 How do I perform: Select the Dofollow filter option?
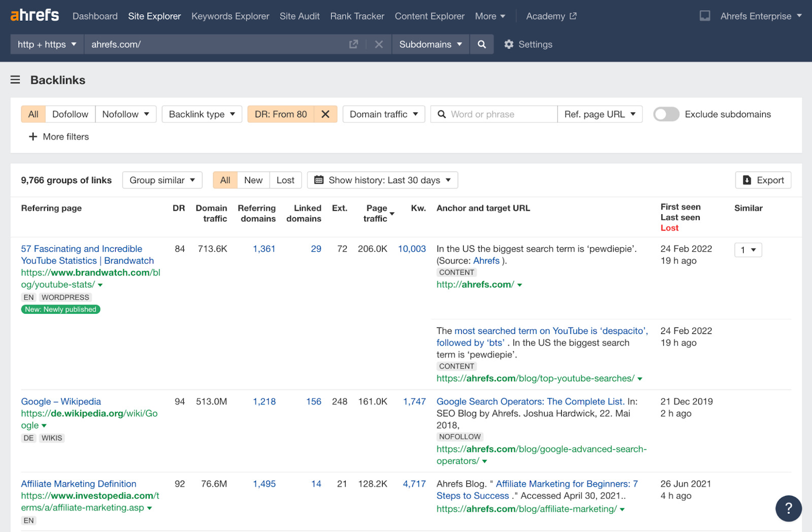click(x=70, y=114)
